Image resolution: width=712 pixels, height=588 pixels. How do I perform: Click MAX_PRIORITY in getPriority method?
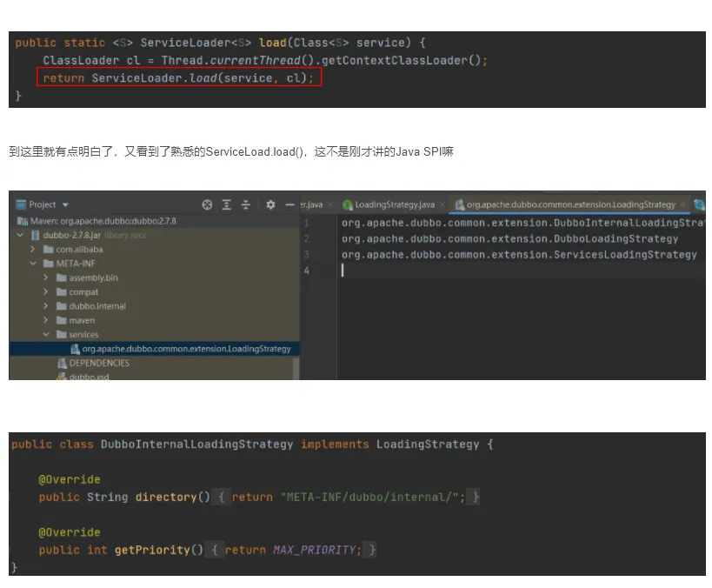click(314, 551)
